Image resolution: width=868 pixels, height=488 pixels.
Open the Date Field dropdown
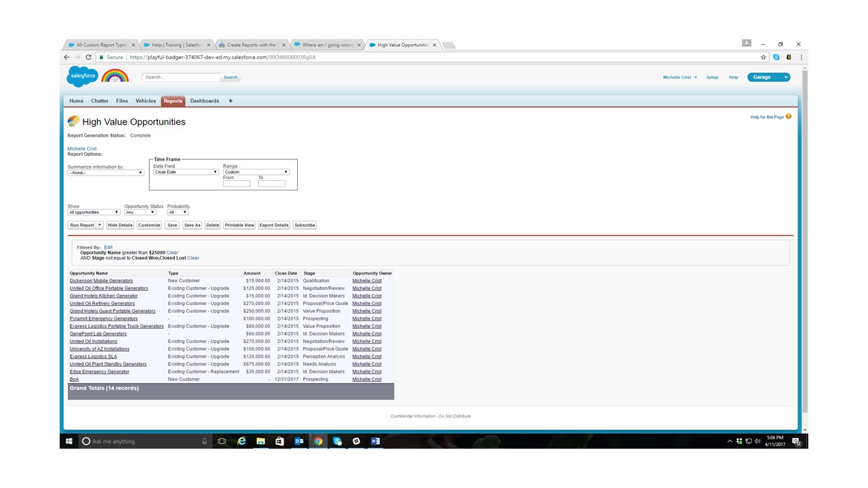coord(186,172)
